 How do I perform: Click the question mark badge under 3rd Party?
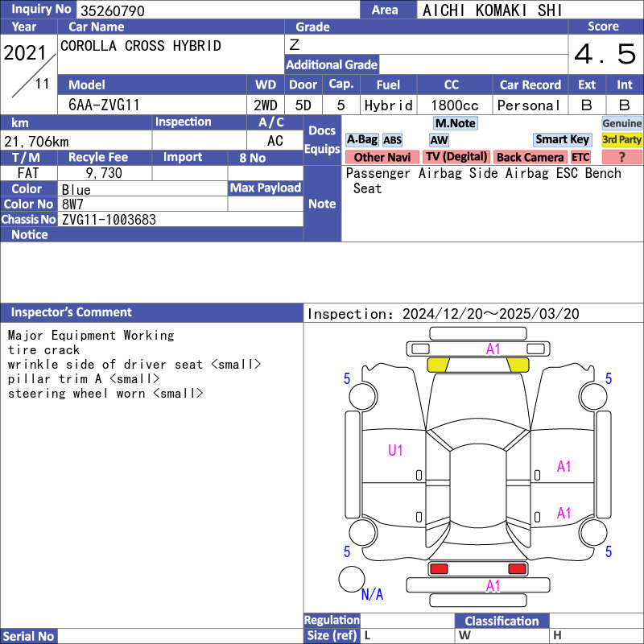pyautogui.click(x=621, y=157)
